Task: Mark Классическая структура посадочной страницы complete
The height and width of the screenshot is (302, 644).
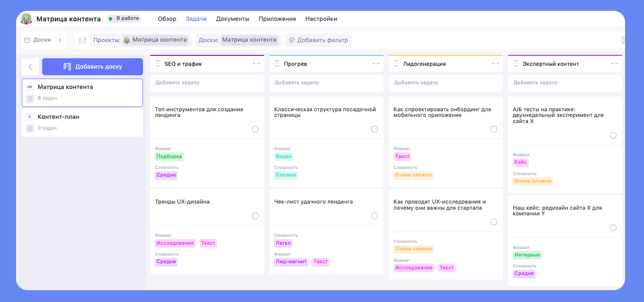Action: coord(375,129)
